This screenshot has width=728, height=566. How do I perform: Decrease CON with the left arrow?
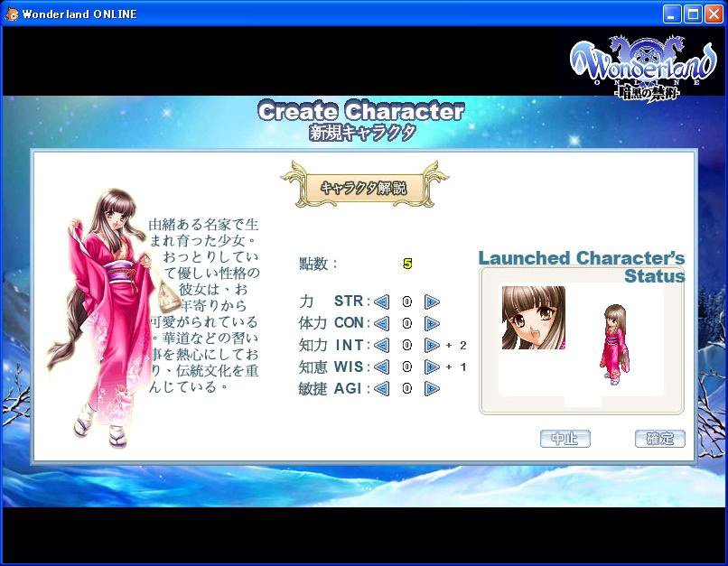coord(382,323)
